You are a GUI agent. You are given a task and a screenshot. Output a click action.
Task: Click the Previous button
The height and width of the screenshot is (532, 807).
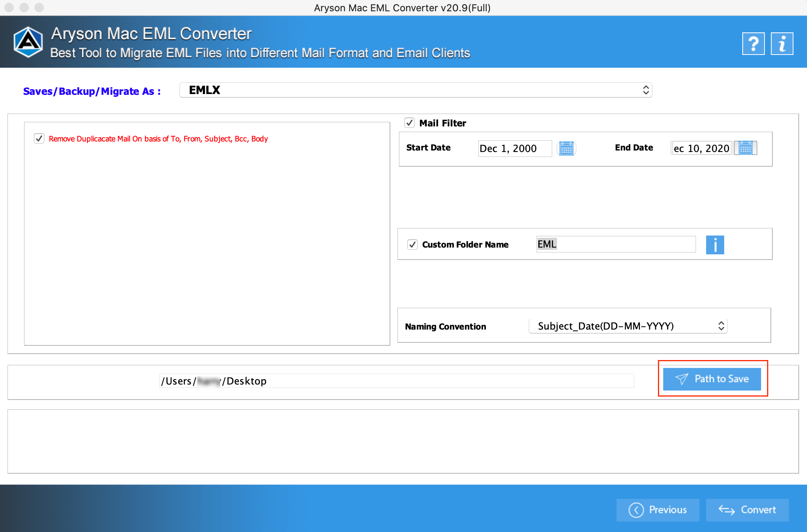[x=658, y=510]
